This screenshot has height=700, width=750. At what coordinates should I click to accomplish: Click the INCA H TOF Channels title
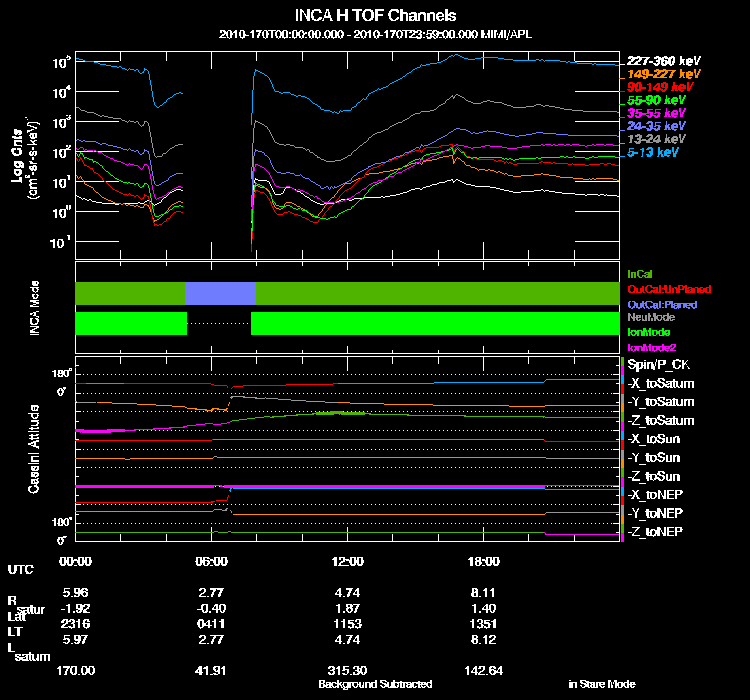(375, 15)
